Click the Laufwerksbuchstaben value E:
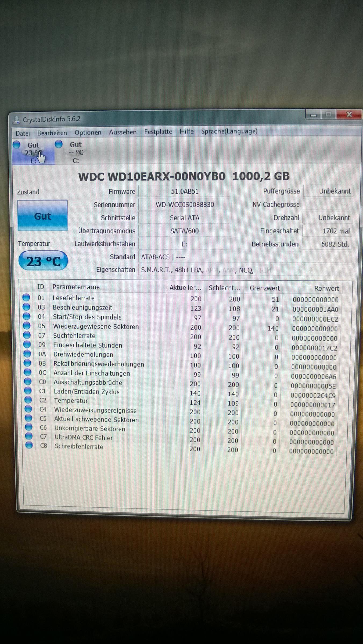 [184, 244]
